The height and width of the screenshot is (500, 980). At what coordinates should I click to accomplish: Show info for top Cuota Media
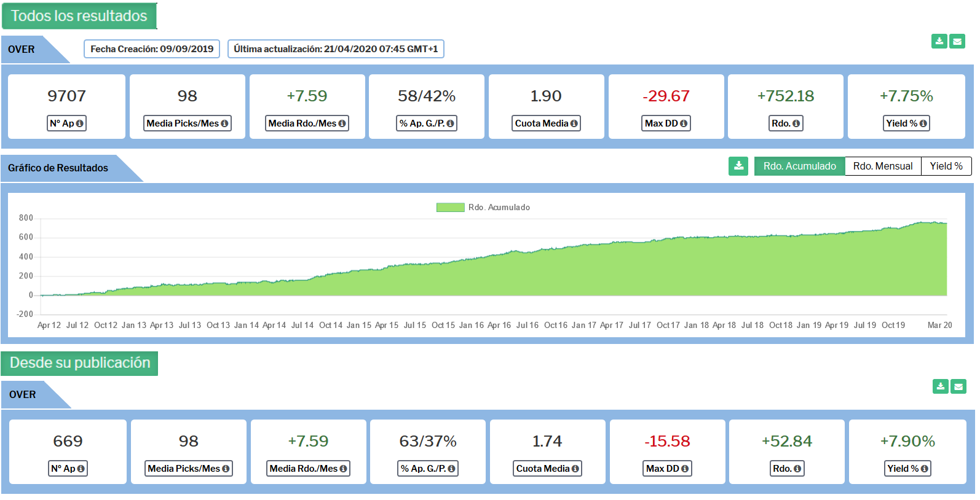coord(574,123)
